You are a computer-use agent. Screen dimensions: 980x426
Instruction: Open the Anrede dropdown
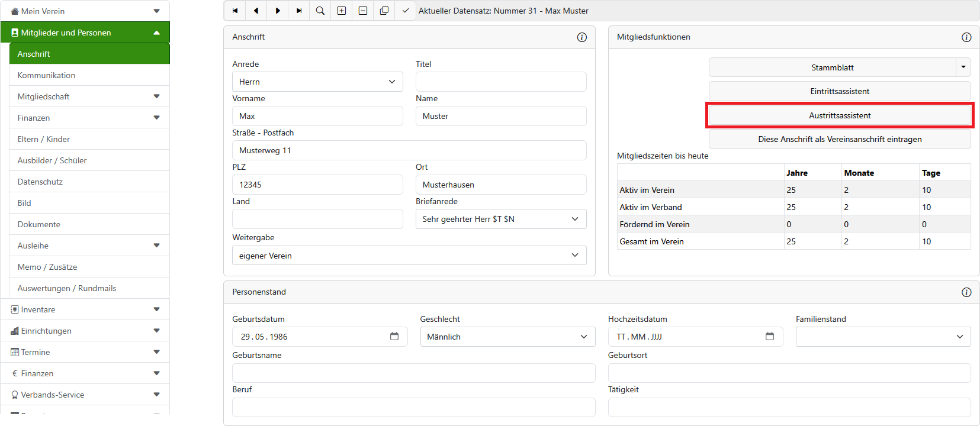(x=317, y=82)
